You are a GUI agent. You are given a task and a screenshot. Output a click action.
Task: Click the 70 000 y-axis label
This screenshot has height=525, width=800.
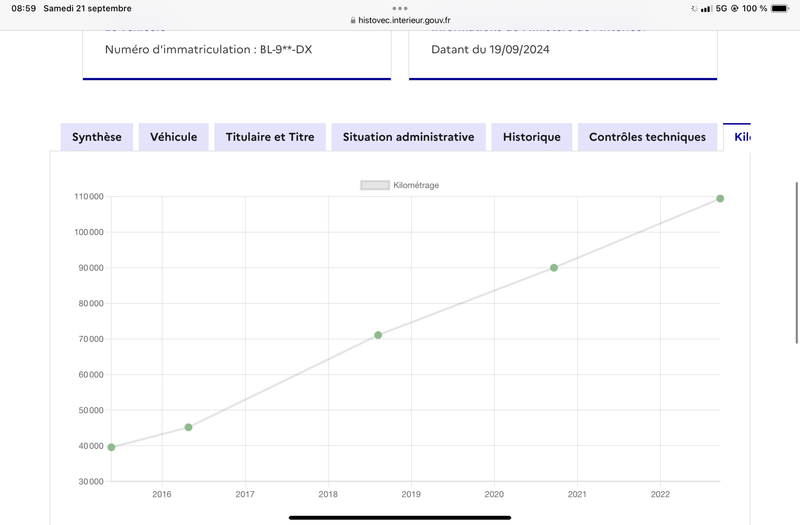pos(91,339)
